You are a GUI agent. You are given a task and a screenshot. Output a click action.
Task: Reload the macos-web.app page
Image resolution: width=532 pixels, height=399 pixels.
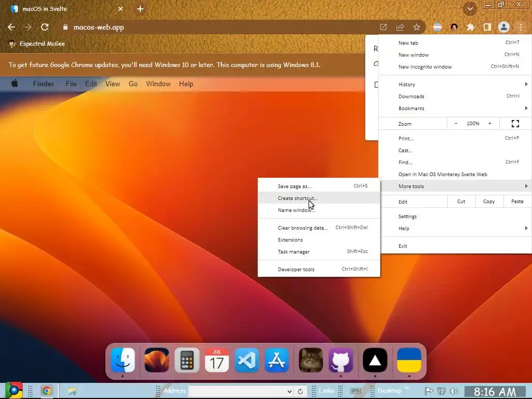click(45, 27)
